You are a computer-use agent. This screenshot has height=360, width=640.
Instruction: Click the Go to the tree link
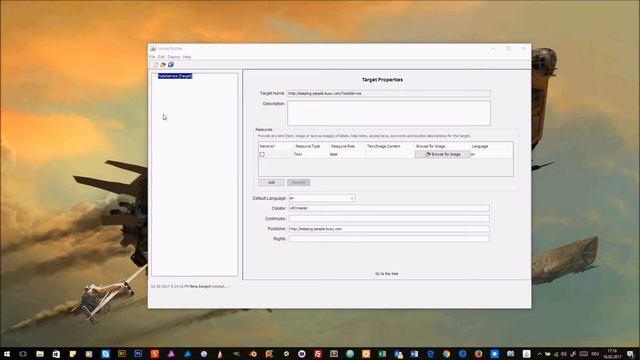[387, 274]
